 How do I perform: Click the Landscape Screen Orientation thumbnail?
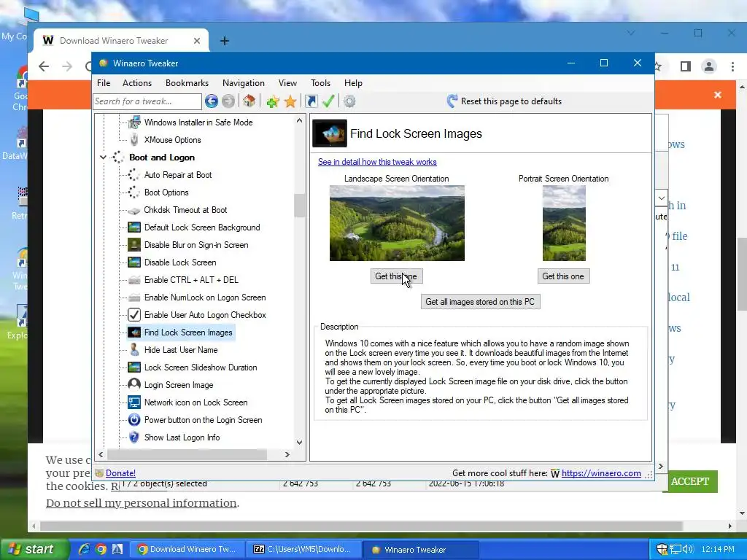click(397, 223)
